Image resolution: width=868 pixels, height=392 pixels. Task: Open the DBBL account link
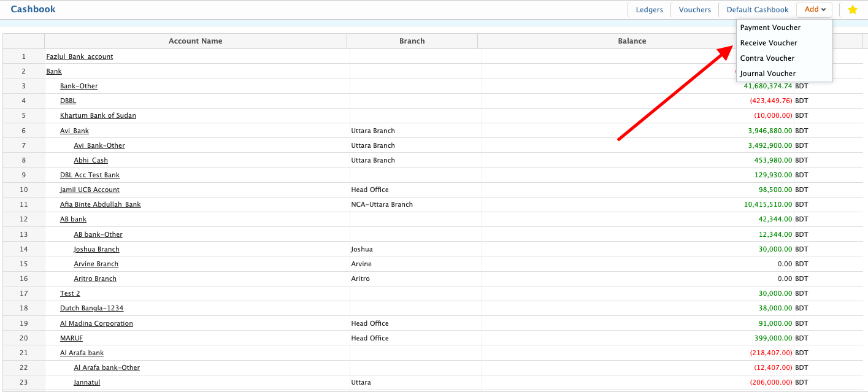tap(68, 101)
